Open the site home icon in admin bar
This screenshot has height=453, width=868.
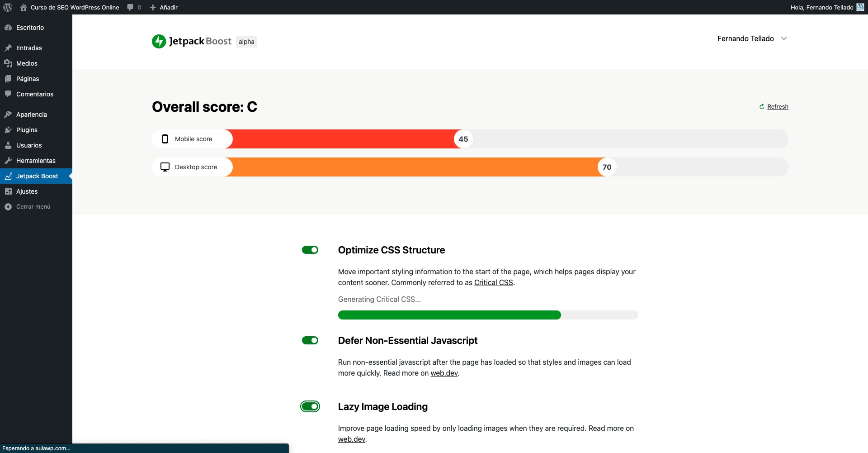click(24, 7)
